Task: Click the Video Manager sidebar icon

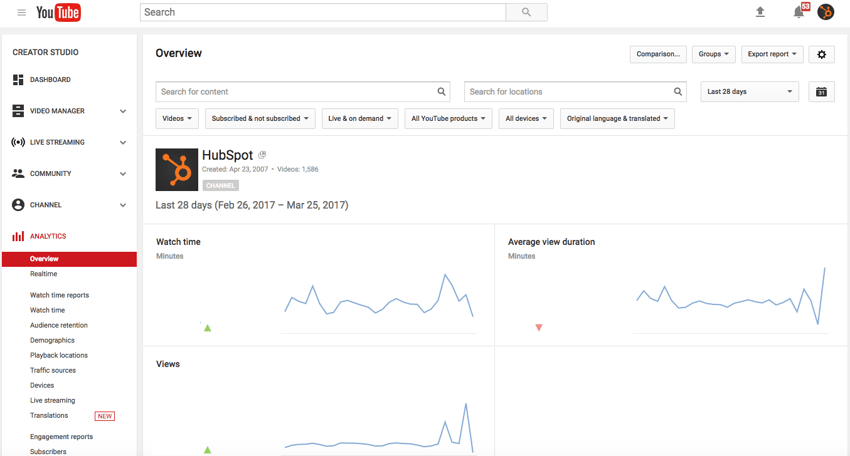Action: (18, 111)
